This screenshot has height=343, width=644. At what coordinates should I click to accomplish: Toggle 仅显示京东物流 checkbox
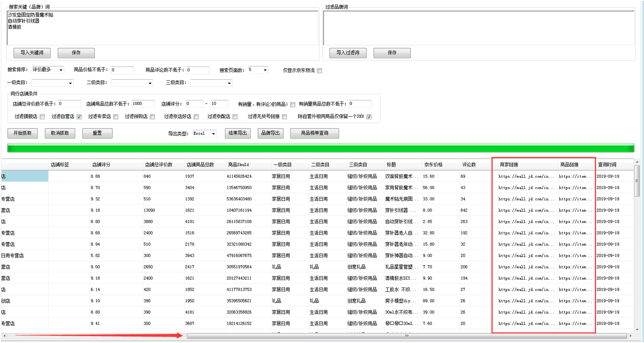pyautogui.click(x=320, y=71)
